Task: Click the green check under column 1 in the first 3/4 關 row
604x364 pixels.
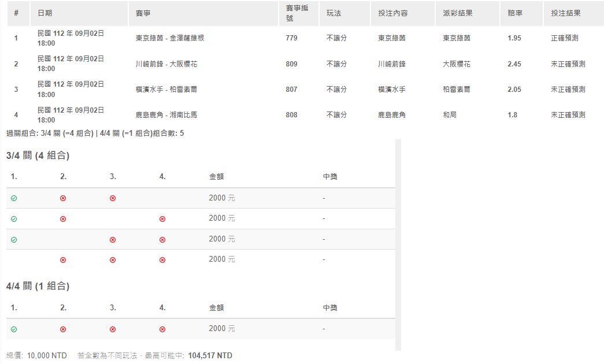Action: pos(14,198)
